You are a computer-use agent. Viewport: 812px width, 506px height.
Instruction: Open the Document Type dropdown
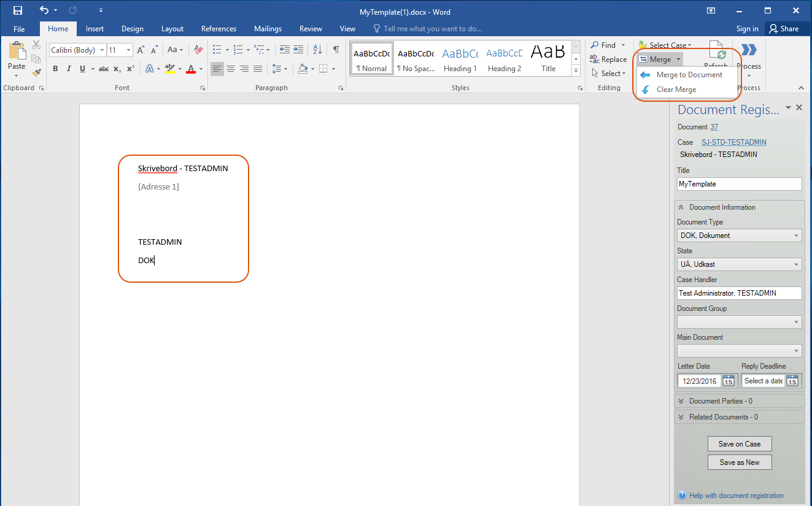pyautogui.click(x=739, y=236)
